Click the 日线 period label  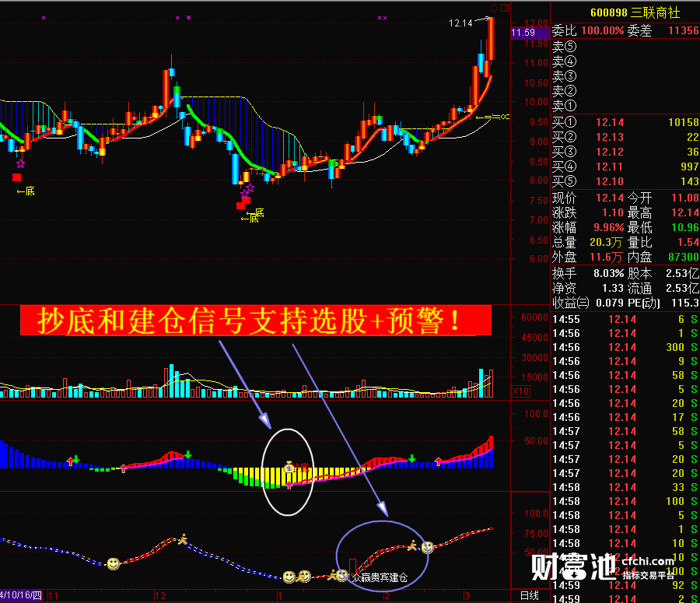[530, 595]
